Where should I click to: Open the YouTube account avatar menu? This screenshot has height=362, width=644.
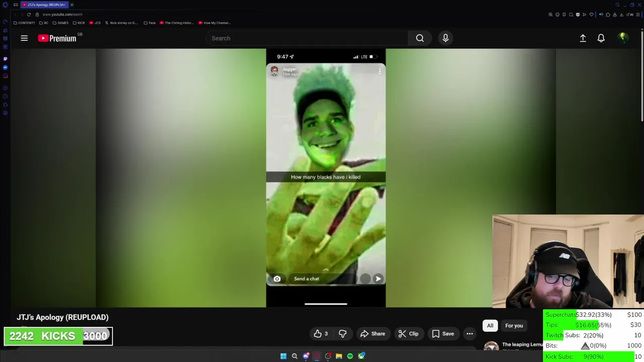click(x=623, y=38)
